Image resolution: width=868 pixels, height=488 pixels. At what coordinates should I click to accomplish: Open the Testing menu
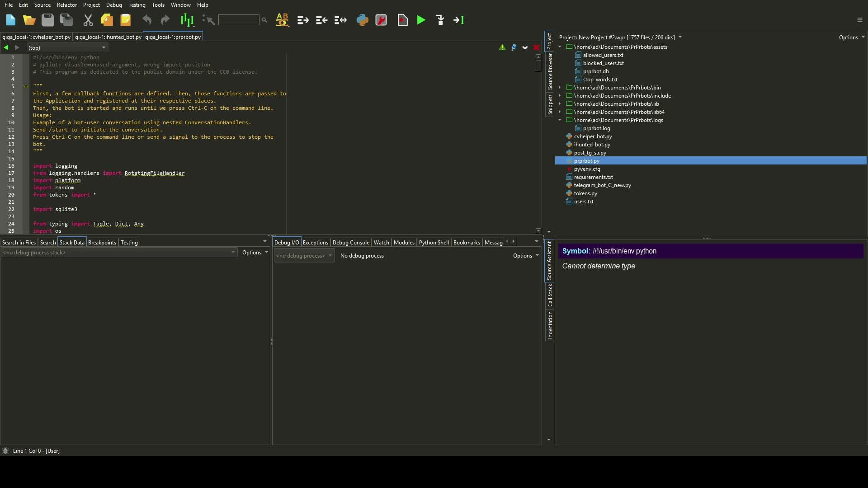point(137,5)
